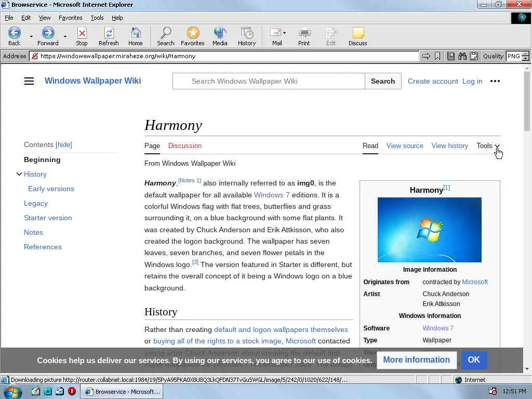This screenshot has height=399, width=532.
Task: Open the File menu
Action: pyautogui.click(x=9, y=18)
